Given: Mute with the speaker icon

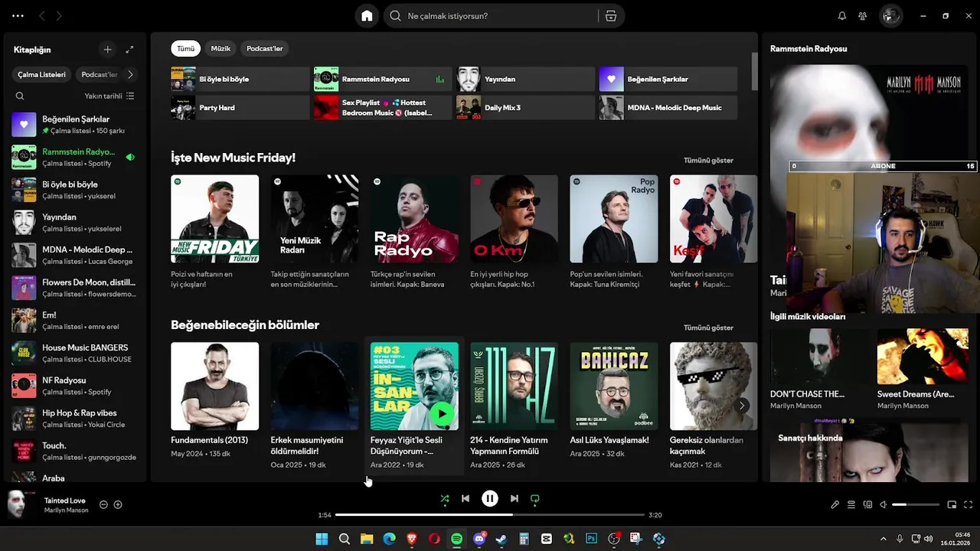Looking at the screenshot, I should 884,505.
